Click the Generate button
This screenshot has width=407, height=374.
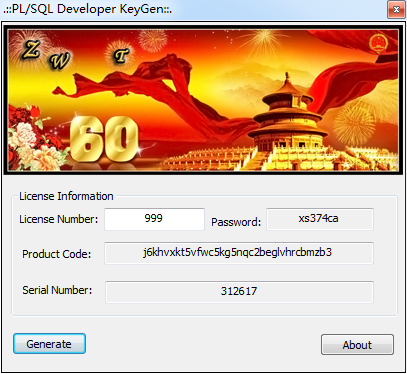[49, 344]
